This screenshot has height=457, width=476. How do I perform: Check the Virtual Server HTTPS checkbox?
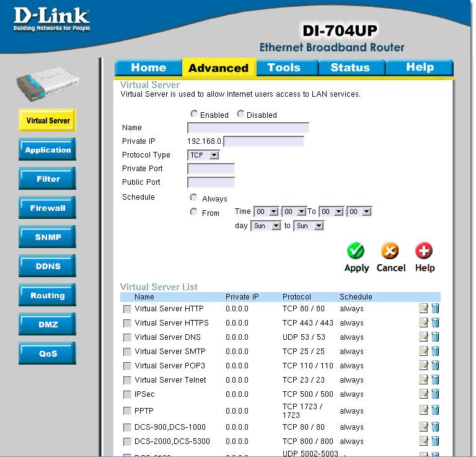pyautogui.click(x=127, y=324)
